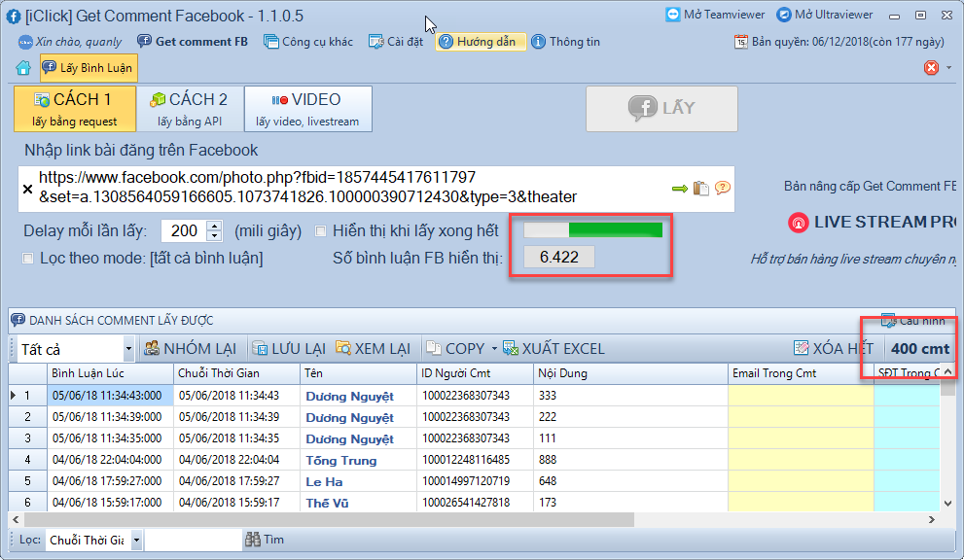This screenshot has width=964, height=560.
Task: Click content cell 888
Action: (x=630, y=460)
